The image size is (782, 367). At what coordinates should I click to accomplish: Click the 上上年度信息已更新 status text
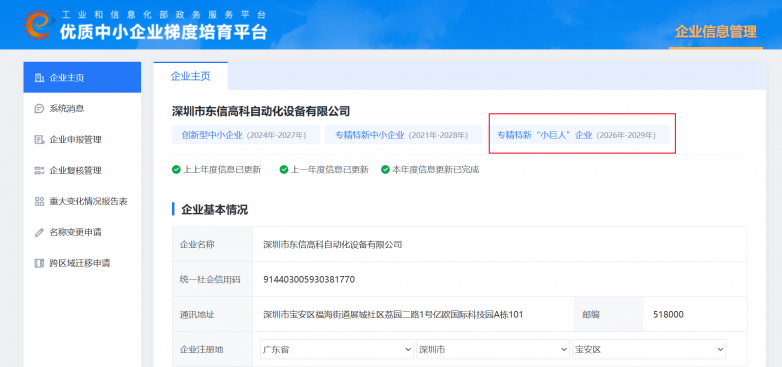(x=222, y=170)
